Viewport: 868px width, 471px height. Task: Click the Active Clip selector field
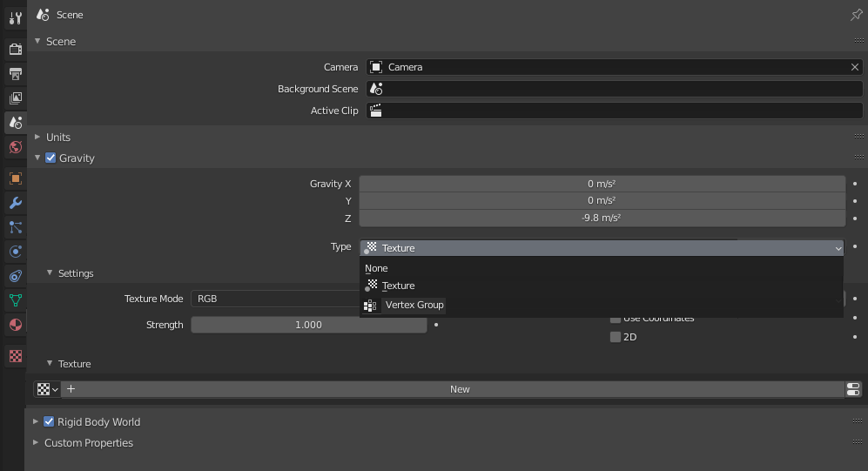click(614, 111)
